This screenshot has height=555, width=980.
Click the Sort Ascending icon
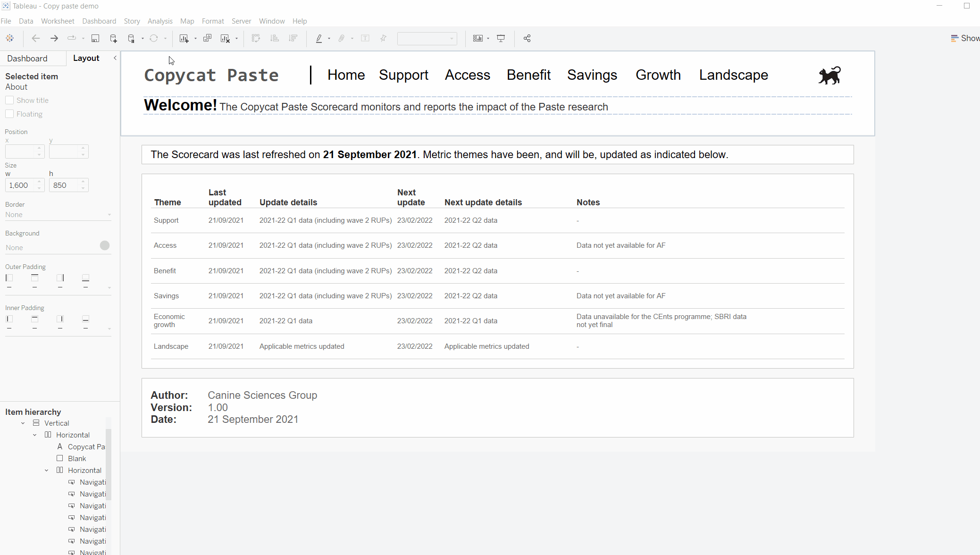coord(275,38)
